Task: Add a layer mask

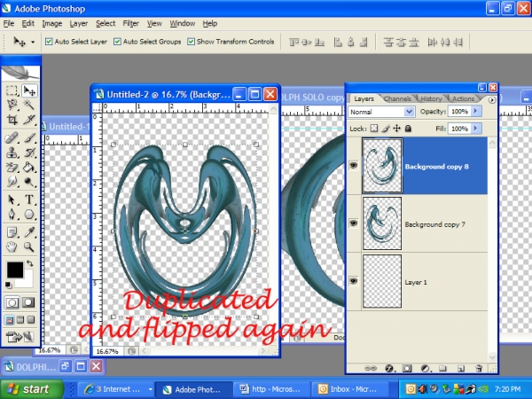Action: click(x=407, y=368)
